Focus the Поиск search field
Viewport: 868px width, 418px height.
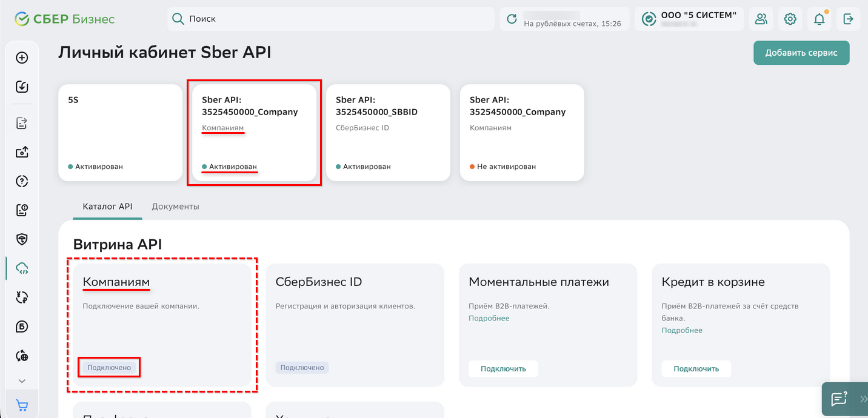click(331, 19)
